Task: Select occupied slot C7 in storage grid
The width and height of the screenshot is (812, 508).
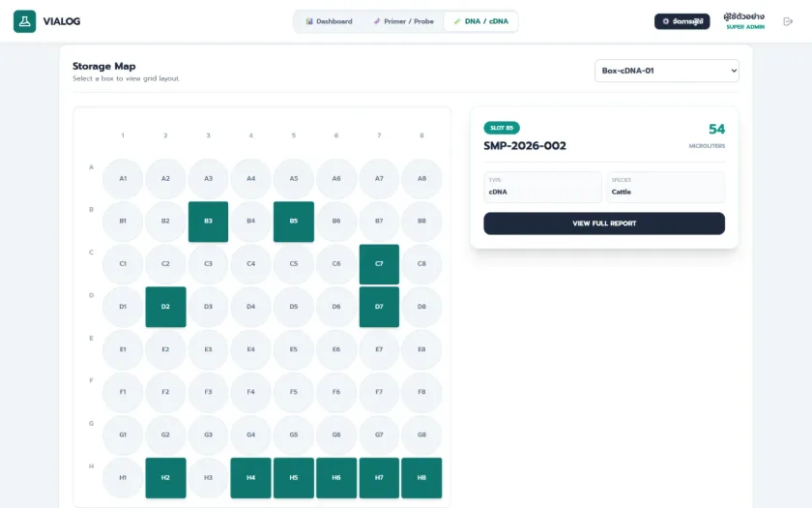Action: point(379,264)
